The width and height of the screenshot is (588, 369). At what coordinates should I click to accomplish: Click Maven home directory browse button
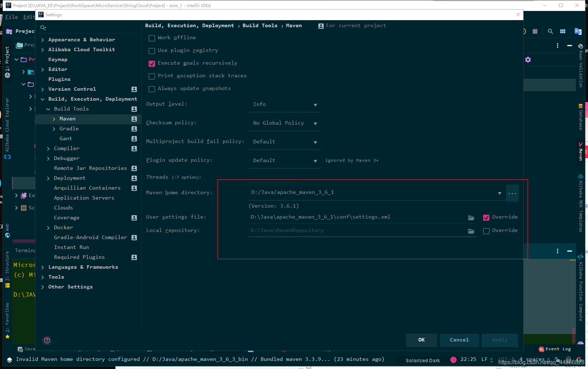click(512, 193)
